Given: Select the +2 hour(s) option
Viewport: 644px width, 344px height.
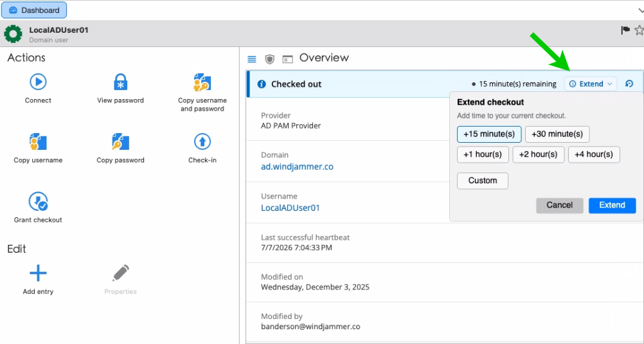Looking at the screenshot, I should pyautogui.click(x=538, y=154).
